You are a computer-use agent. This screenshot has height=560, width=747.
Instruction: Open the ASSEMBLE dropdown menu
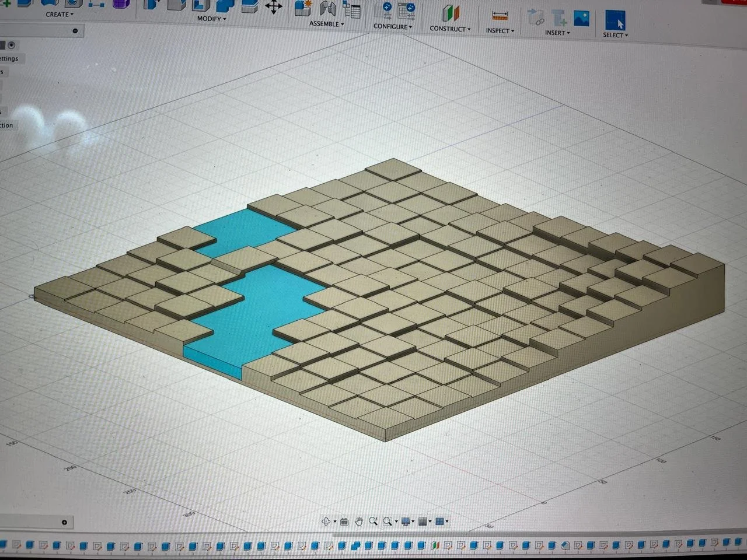coord(326,24)
